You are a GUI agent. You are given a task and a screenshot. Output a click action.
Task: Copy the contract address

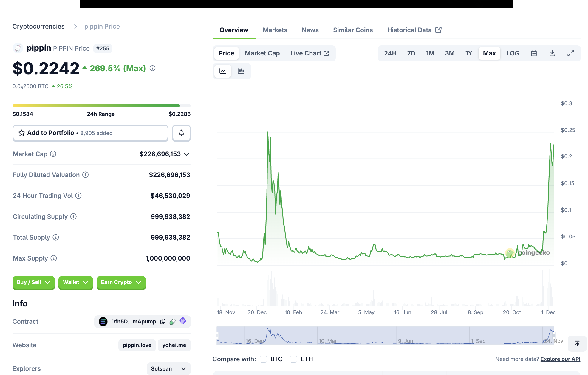tap(163, 321)
